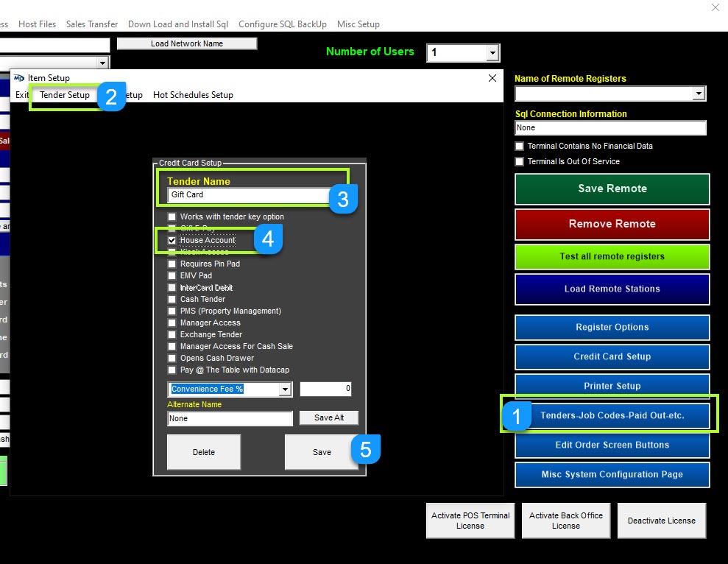Click the Item Setup window title icon

point(19,78)
